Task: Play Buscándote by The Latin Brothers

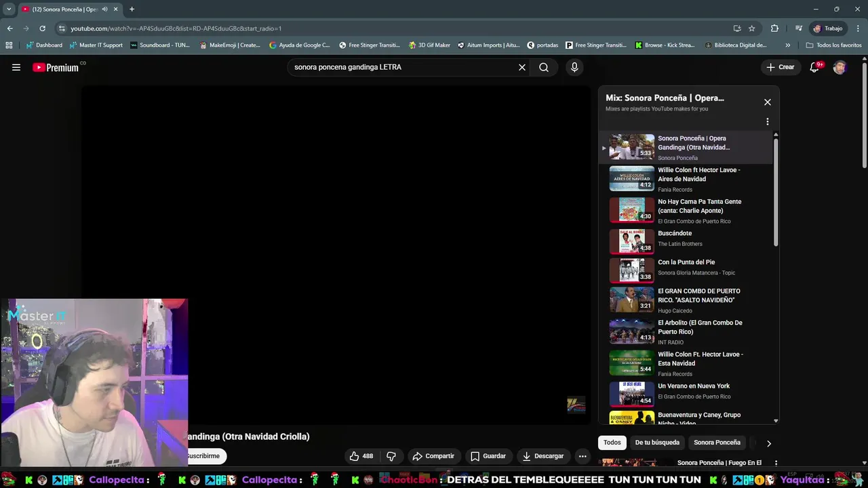Action: [686, 241]
